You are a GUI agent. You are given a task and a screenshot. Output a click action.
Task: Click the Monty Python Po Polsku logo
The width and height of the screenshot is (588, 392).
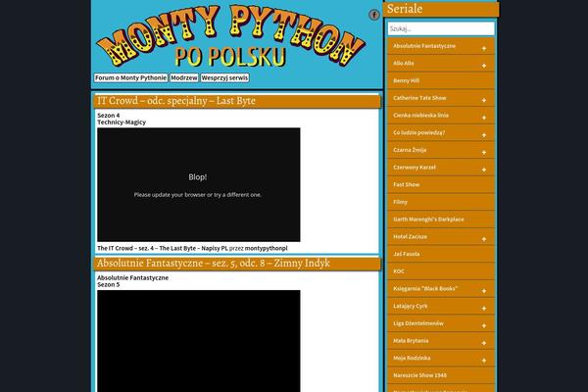230,36
